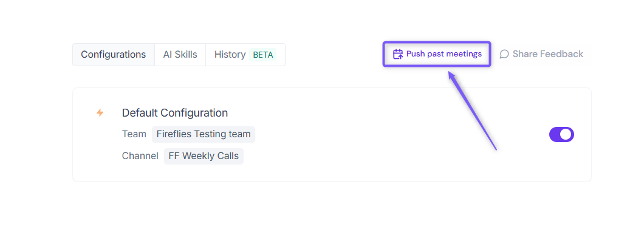Select the Fireflies Testing team chip

coord(204,134)
